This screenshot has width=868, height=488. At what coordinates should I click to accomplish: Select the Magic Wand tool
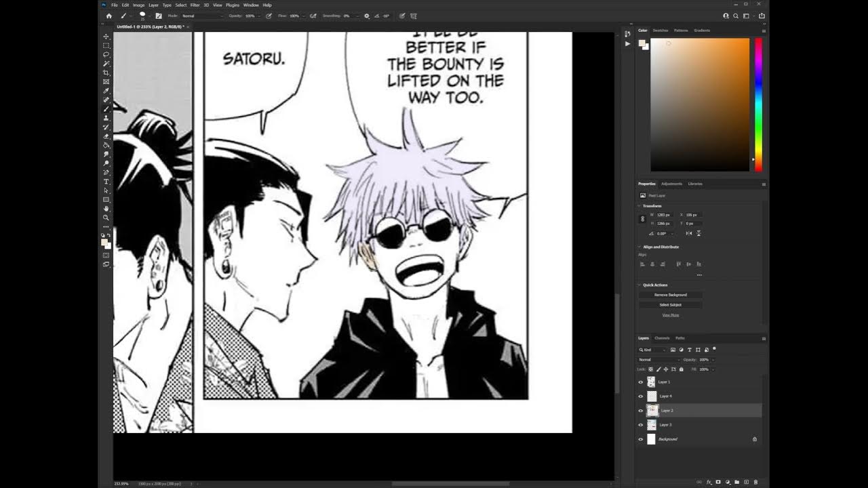(x=106, y=64)
